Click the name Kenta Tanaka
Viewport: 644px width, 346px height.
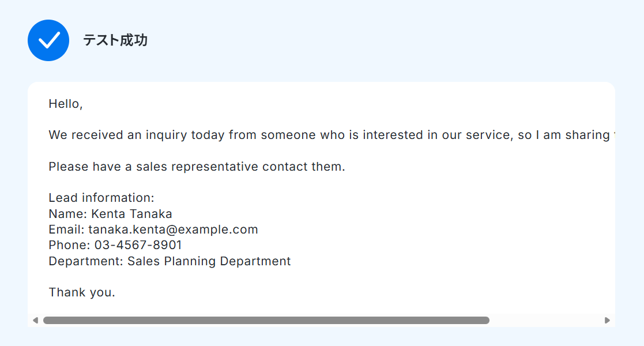coord(131,214)
